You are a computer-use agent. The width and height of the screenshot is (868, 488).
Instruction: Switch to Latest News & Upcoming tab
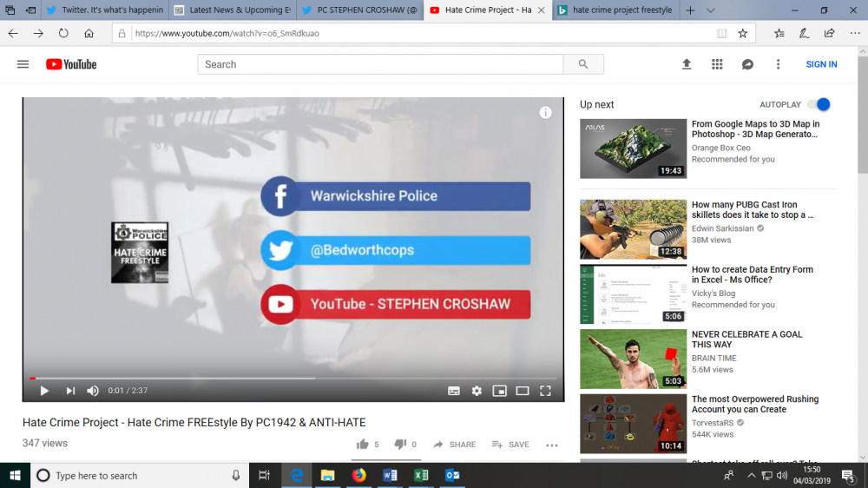233,10
